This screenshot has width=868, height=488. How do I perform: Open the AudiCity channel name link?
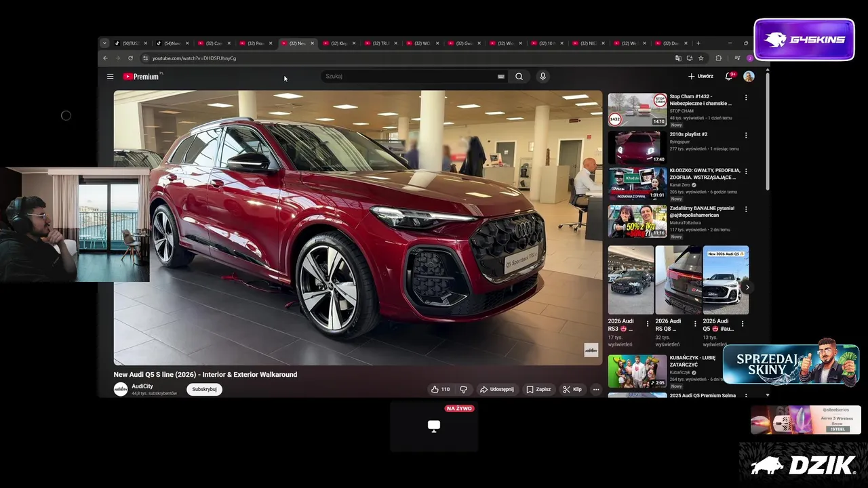pyautogui.click(x=142, y=386)
